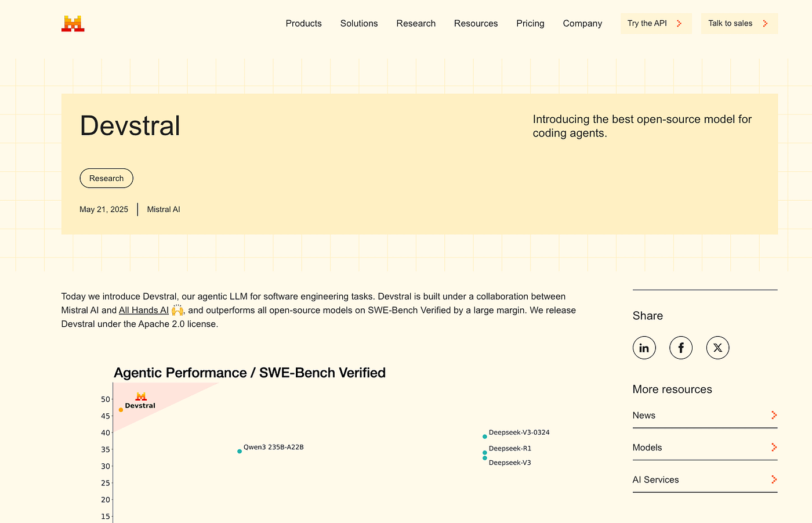The image size is (812, 523).
Task: Click the Devstral data point on the chart
Action: (121, 409)
